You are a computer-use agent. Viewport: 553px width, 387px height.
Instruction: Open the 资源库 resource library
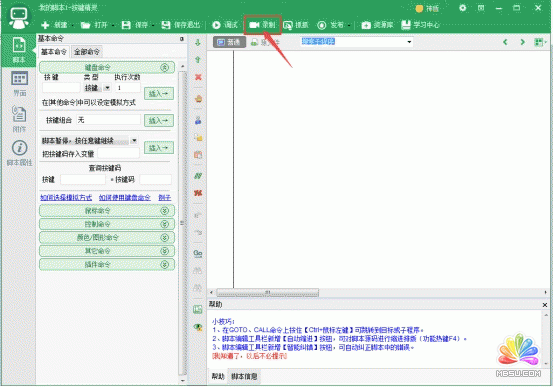click(x=377, y=25)
